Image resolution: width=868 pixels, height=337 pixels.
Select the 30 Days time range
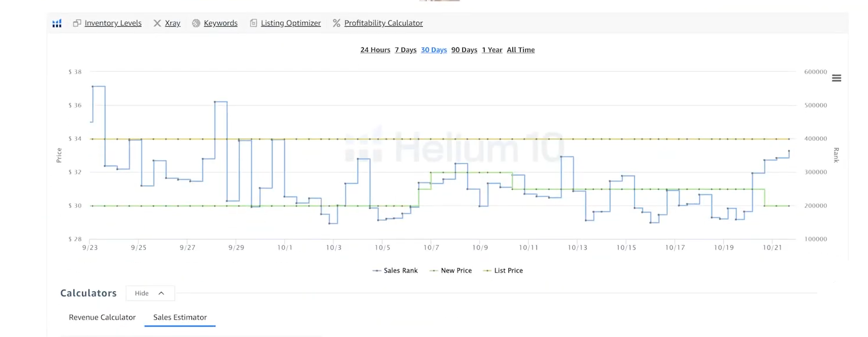(434, 50)
